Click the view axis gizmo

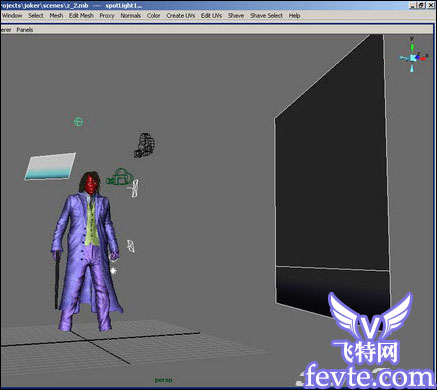coord(413,58)
